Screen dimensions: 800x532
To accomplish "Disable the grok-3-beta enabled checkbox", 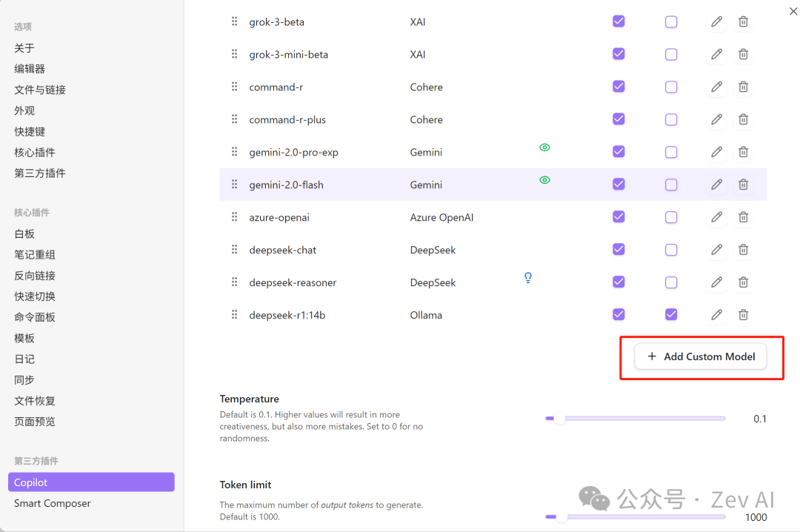I will coord(619,21).
